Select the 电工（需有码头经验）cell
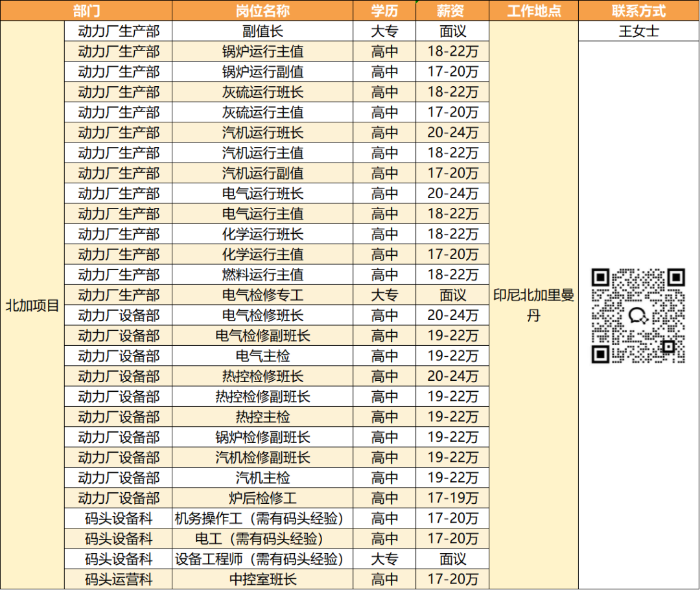Image resolution: width=700 pixels, height=590 pixels. 262,538
